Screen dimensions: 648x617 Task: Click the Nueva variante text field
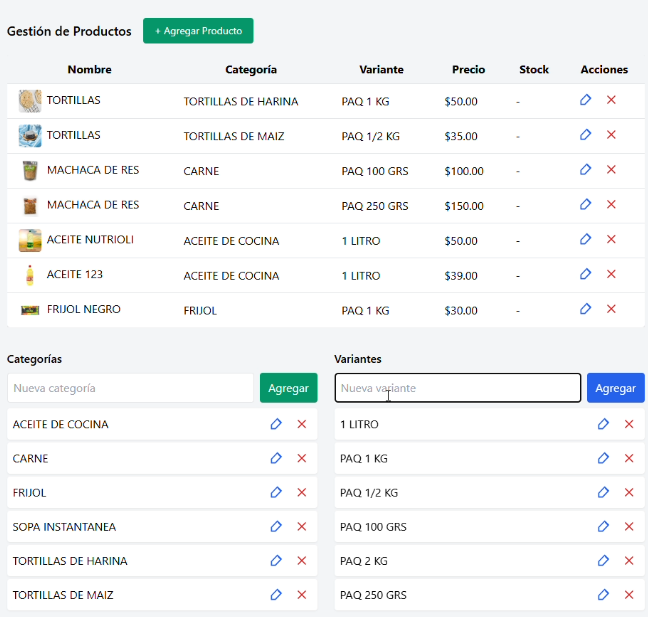[x=457, y=388]
